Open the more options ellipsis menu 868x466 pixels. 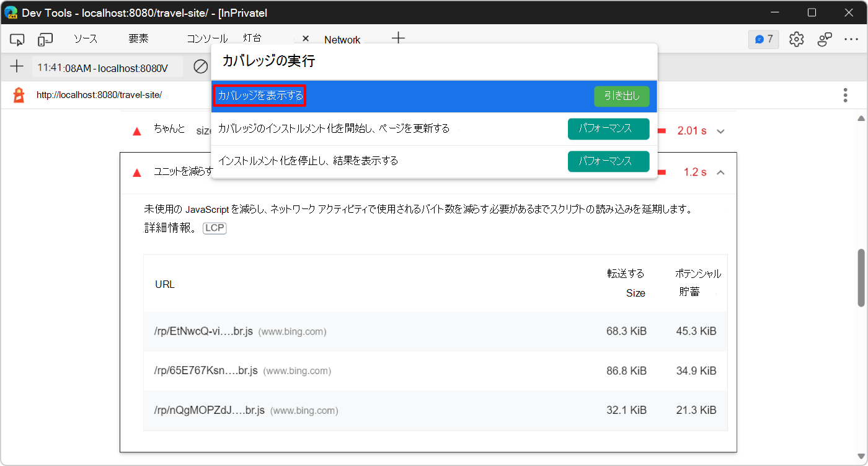852,38
